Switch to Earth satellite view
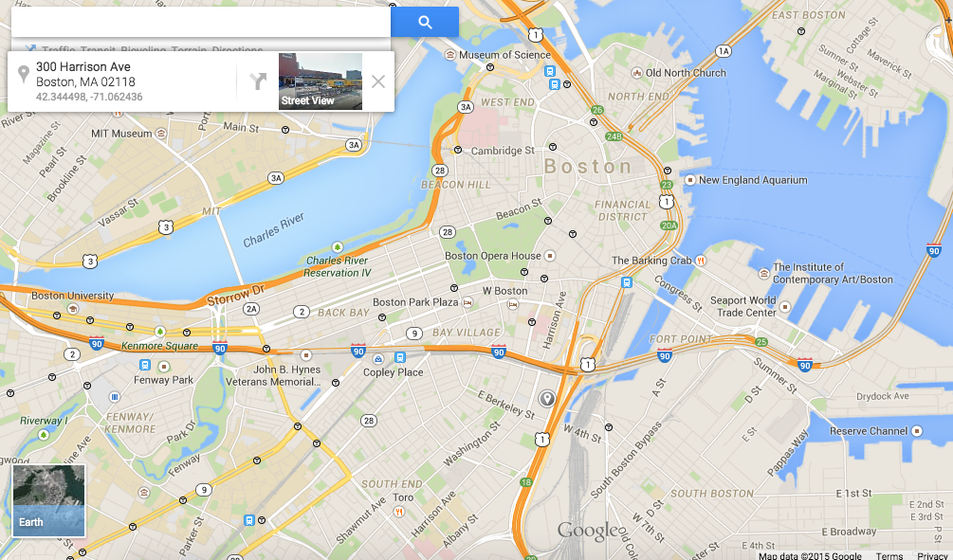 point(48,501)
